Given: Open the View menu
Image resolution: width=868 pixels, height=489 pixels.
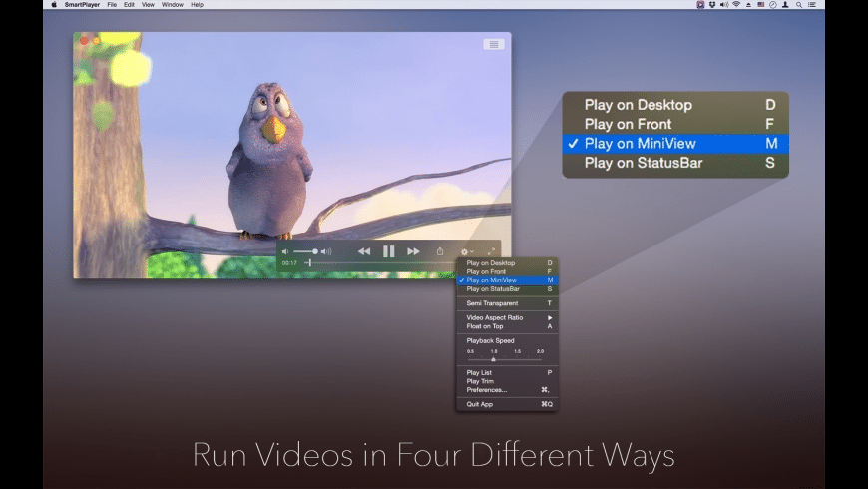Looking at the screenshot, I should [148, 4].
